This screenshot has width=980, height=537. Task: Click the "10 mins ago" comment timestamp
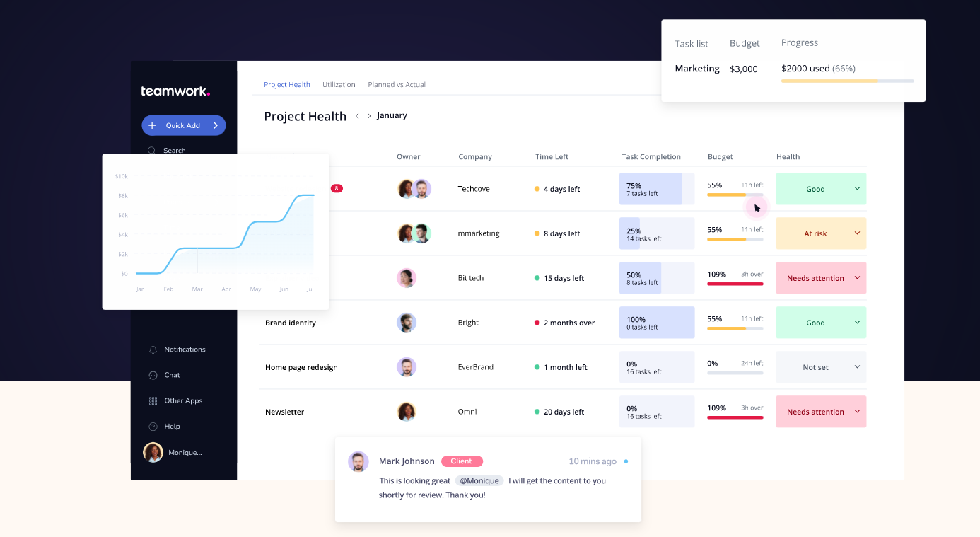593,461
